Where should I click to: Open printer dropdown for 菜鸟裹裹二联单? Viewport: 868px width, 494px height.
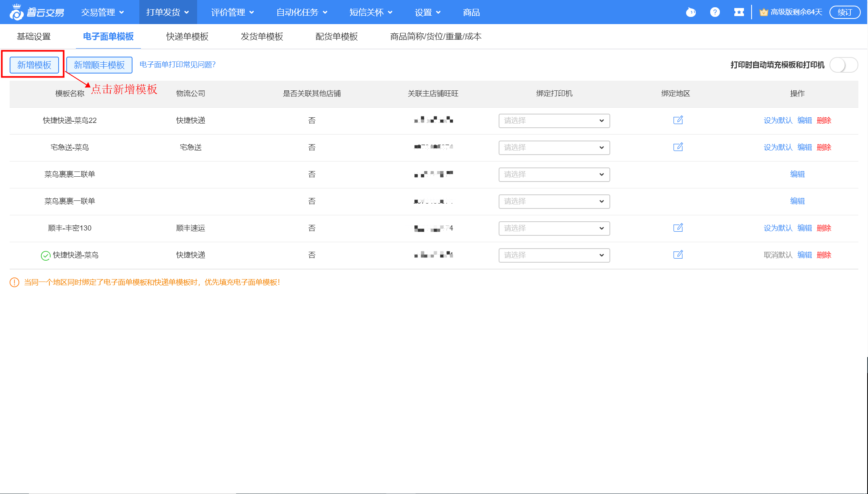tap(554, 174)
